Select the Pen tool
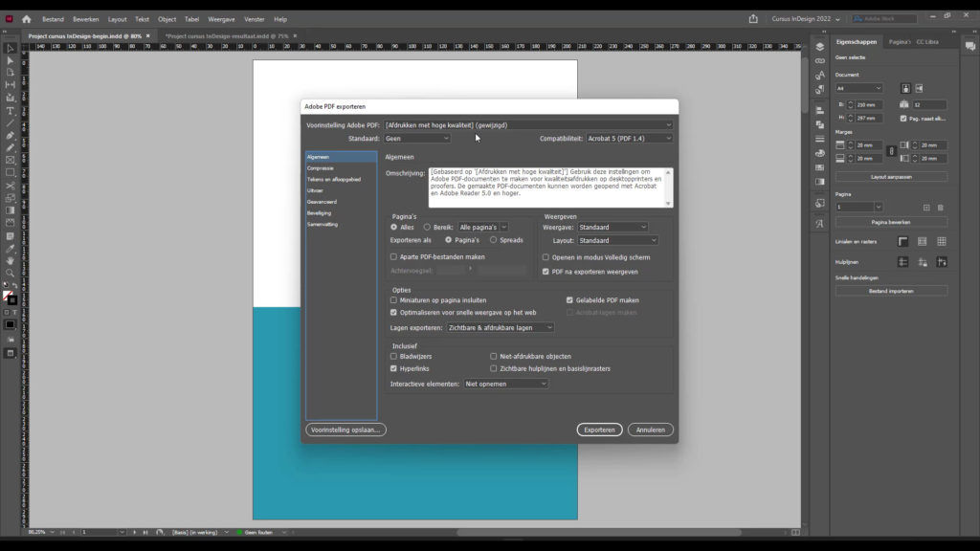This screenshot has width=980, height=551. [10, 136]
